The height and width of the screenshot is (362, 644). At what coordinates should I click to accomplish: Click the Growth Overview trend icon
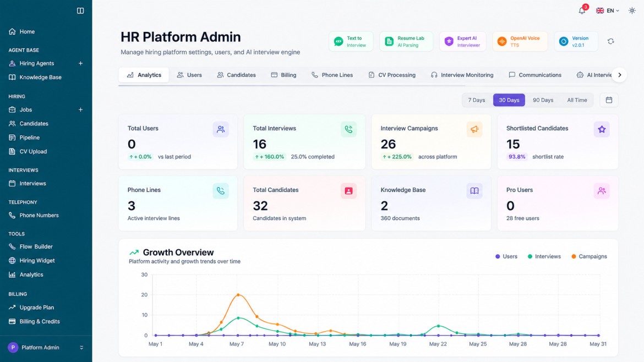tap(134, 253)
